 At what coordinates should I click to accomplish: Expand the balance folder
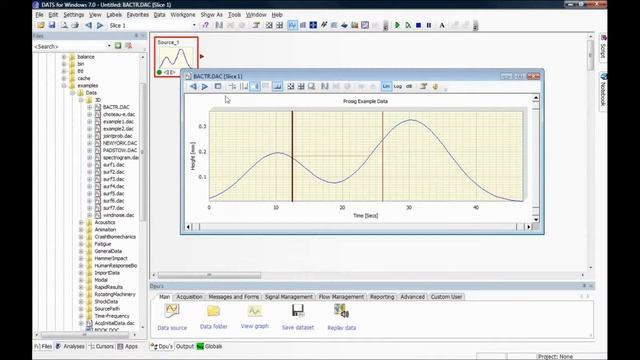[64, 57]
